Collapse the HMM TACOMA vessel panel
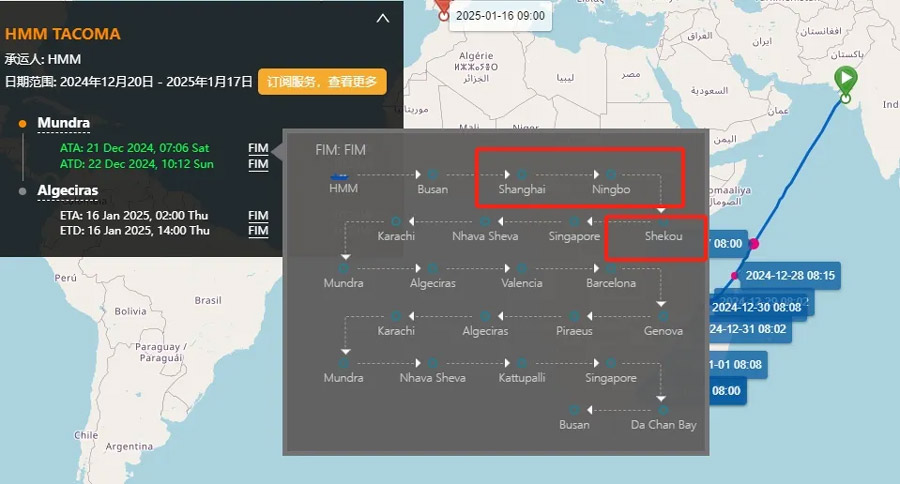 pos(382,18)
